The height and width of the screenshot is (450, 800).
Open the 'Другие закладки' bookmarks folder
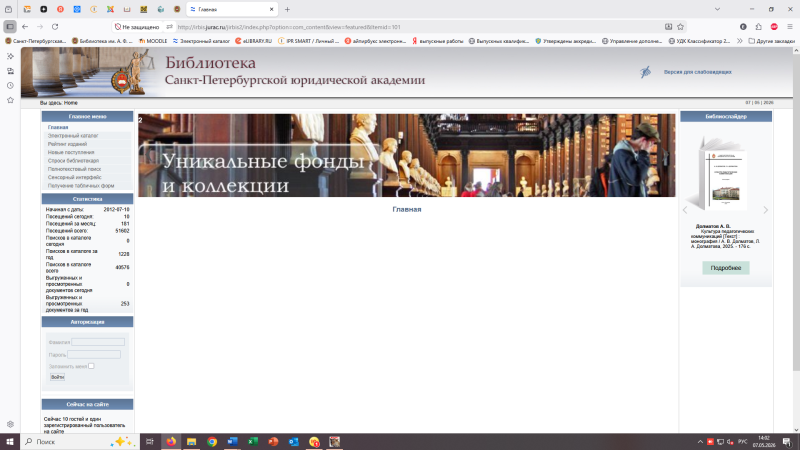pyautogui.click(x=771, y=41)
